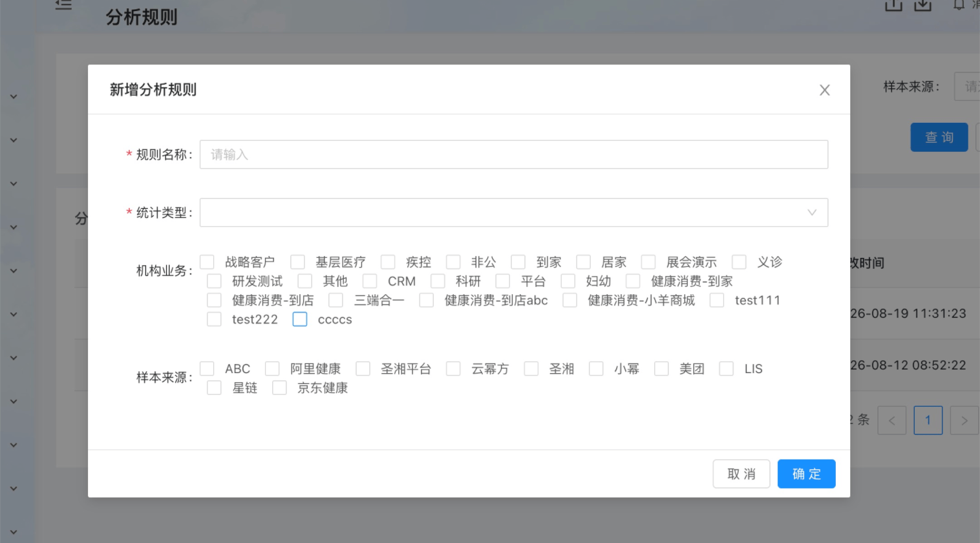Enable the 展会演示 checkbox
This screenshot has width=980, height=543.
pyautogui.click(x=648, y=262)
